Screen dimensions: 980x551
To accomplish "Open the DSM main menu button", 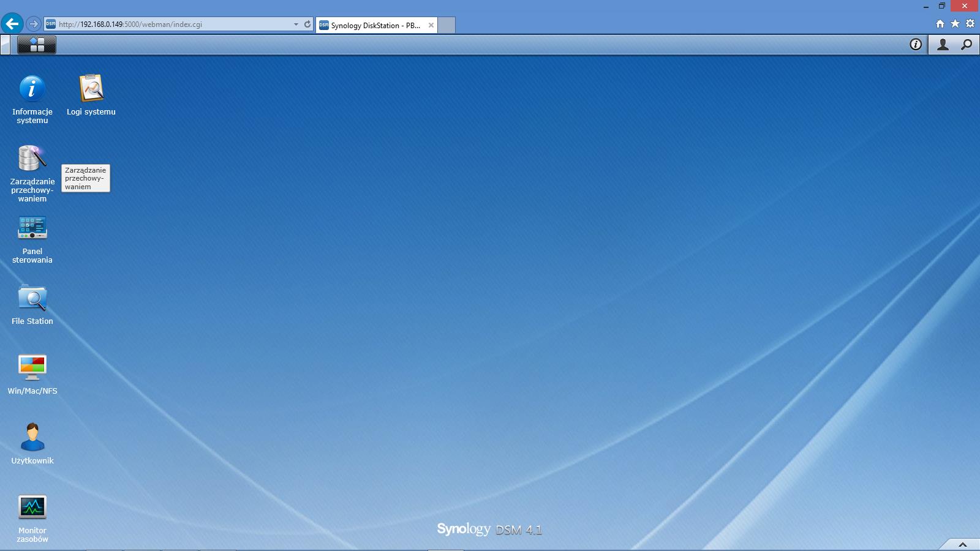I will pyautogui.click(x=37, y=45).
